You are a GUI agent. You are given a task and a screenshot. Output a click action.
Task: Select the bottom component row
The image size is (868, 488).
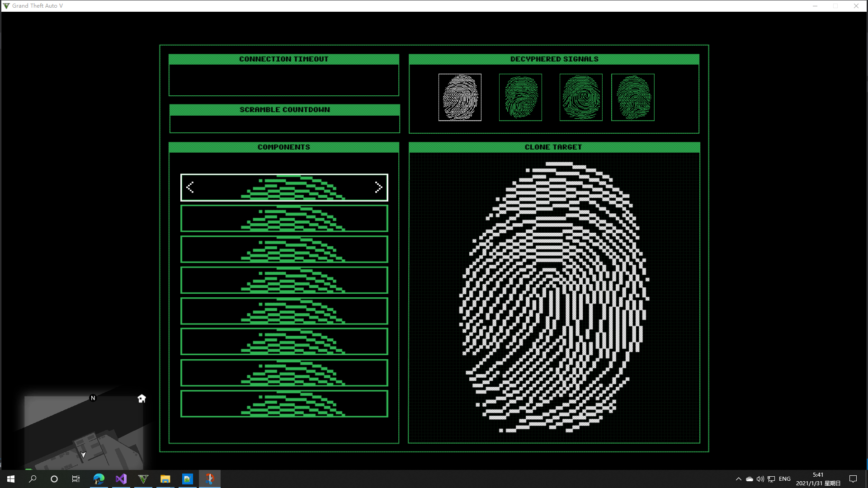tap(284, 404)
